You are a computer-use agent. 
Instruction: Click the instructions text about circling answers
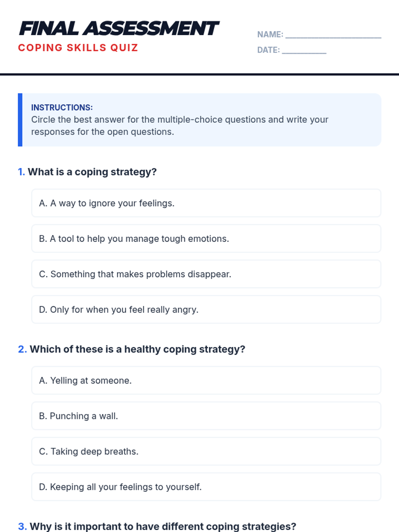coord(180,126)
